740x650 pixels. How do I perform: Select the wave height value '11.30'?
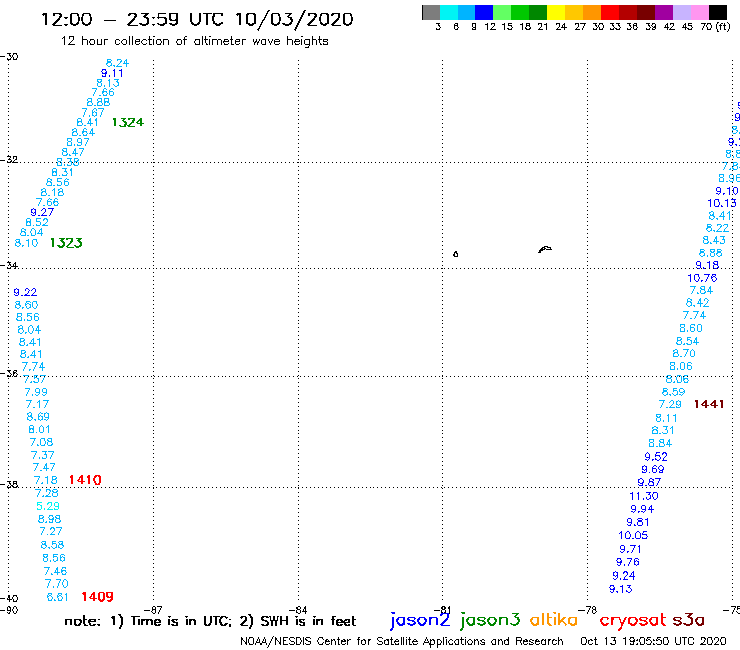[x=643, y=496]
